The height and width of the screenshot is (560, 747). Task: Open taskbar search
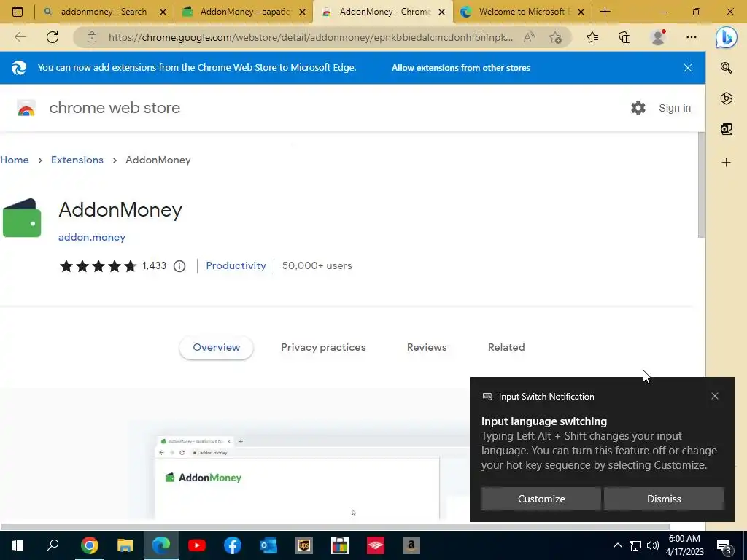[x=53, y=545]
